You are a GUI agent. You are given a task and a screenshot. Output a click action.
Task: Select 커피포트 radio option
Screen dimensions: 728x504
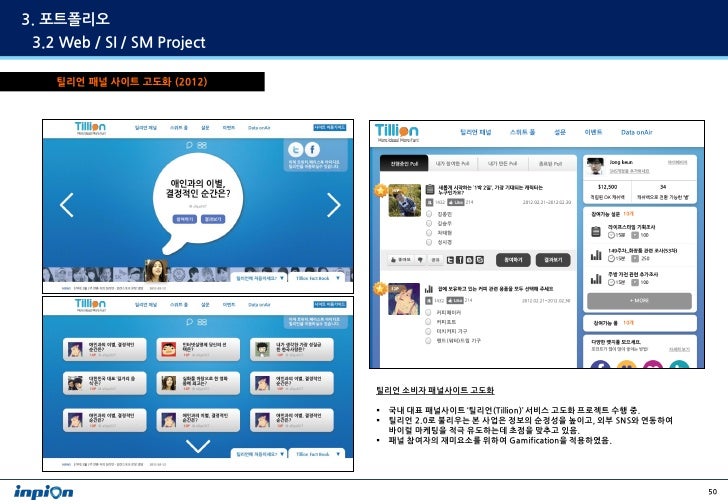click(428, 322)
